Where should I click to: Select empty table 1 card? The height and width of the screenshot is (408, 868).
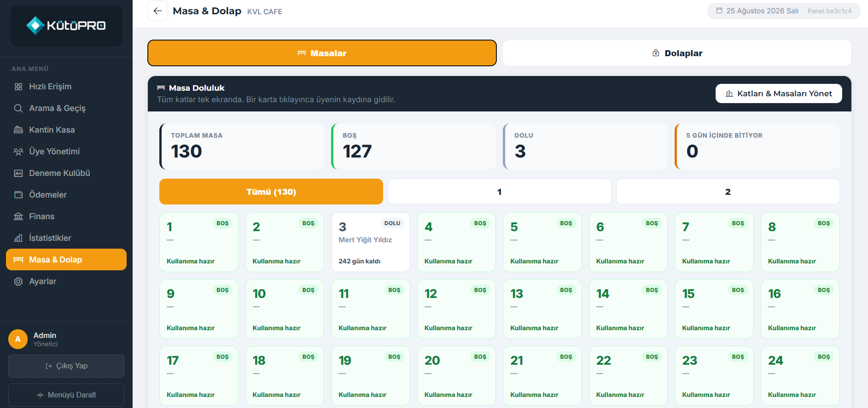pyautogui.click(x=199, y=242)
